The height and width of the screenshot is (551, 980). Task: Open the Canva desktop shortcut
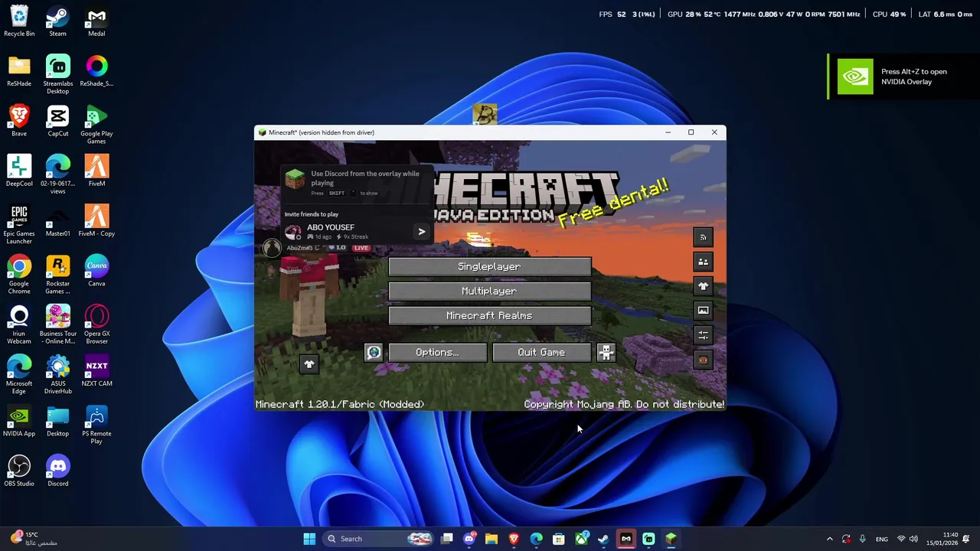click(x=96, y=271)
